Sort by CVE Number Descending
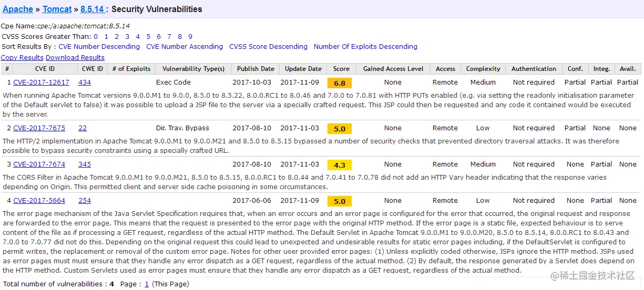This screenshot has height=290, width=644. tap(99, 47)
